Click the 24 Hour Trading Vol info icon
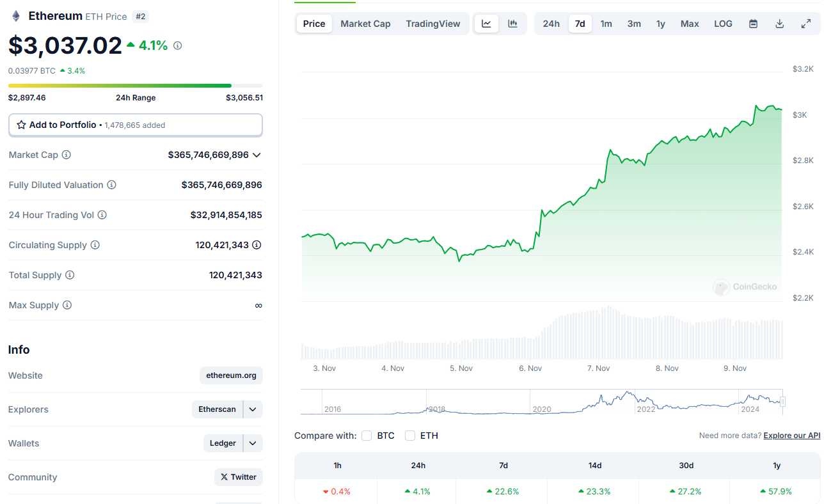Viewport: 824px width, 504px height. pyautogui.click(x=102, y=215)
